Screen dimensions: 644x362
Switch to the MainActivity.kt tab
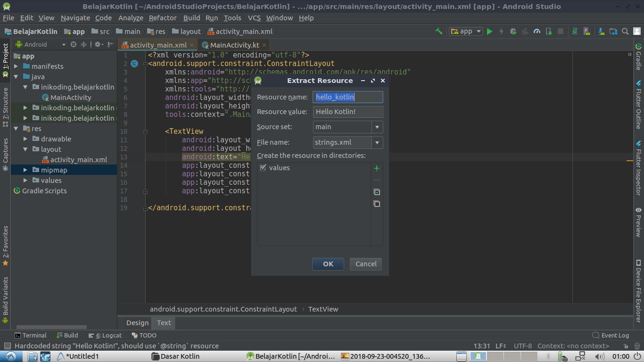[x=234, y=45]
